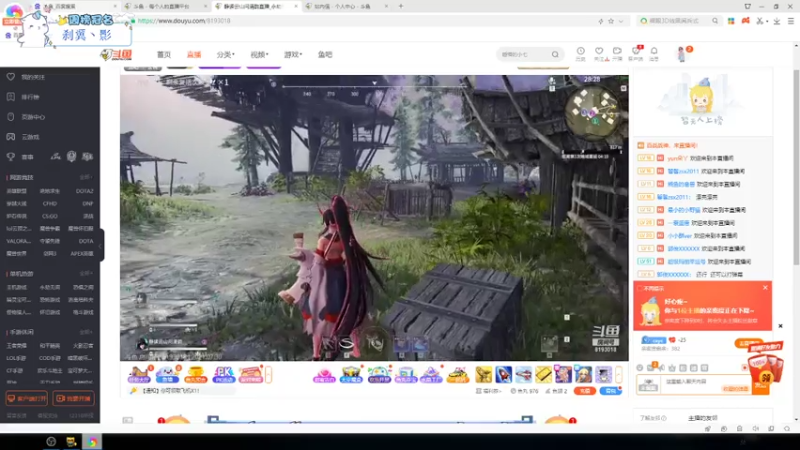Screen dimensions: 800x450
Task: Click the yellow sports car gift icon
Action: [x=458, y=374]
